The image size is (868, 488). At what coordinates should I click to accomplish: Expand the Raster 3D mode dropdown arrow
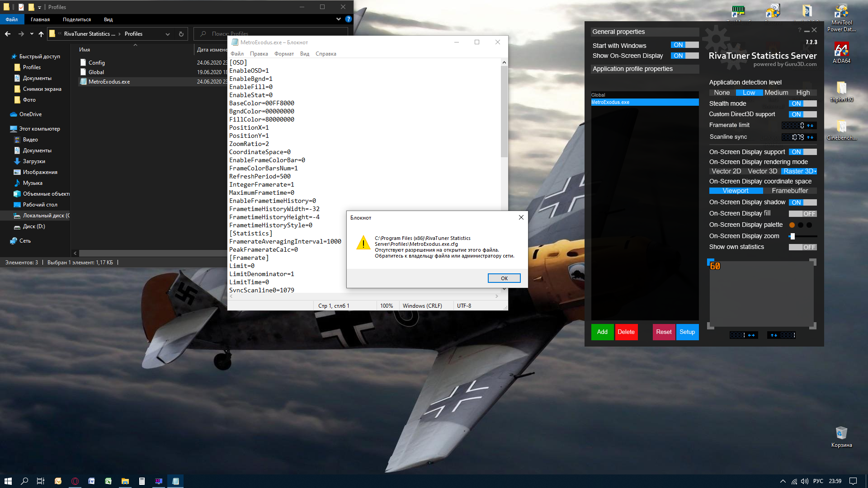pos(815,171)
